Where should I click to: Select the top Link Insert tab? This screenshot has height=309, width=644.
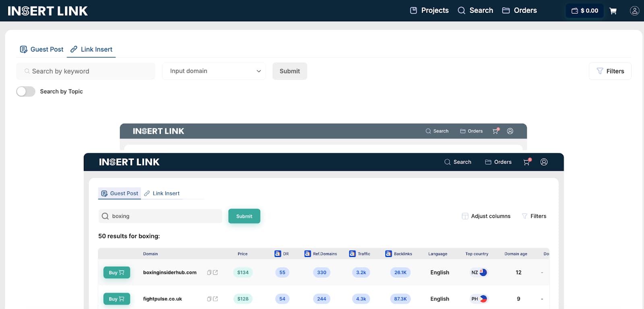(x=91, y=49)
